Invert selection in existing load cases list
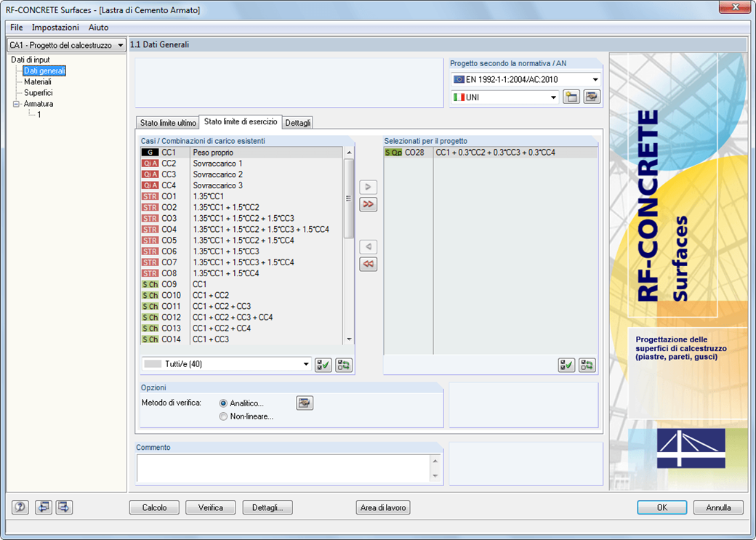 [344, 365]
